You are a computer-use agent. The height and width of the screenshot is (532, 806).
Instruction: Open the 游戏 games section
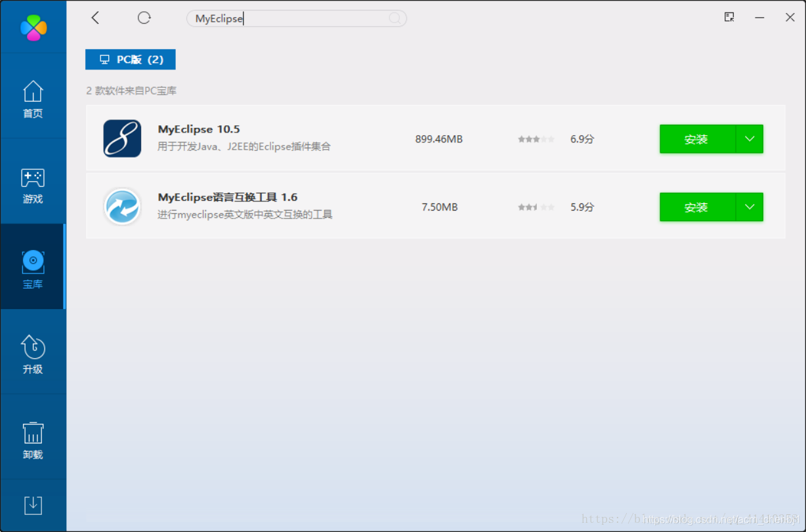pyautogui.click(x=33, y=186)
